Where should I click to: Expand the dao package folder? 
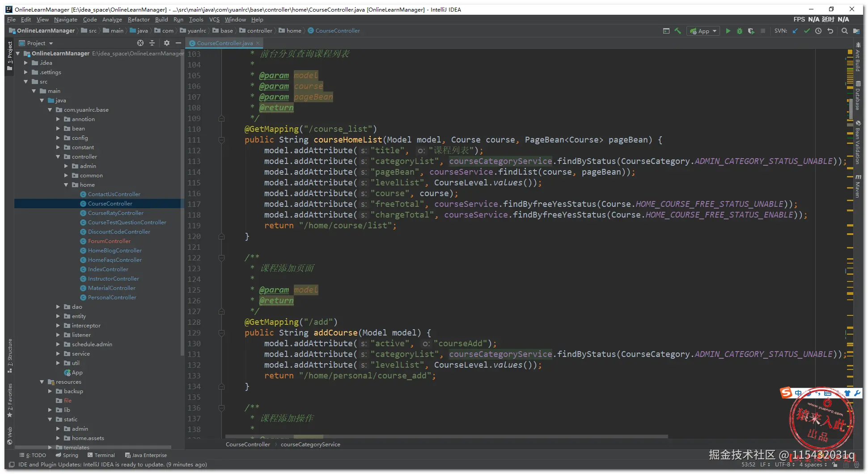pyautogui.click(x=58, y=307)
